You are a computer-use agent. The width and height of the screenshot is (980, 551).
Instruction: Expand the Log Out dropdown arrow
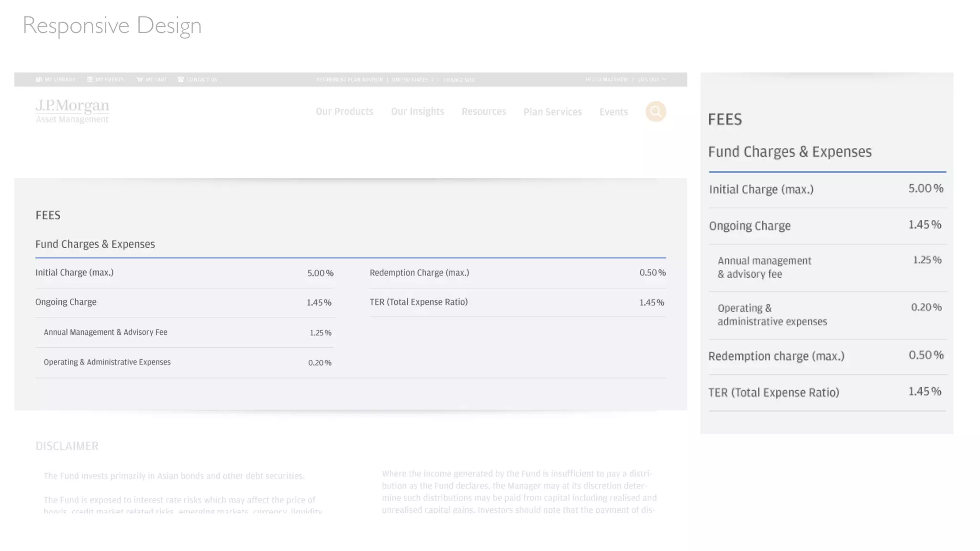(664, 79)
